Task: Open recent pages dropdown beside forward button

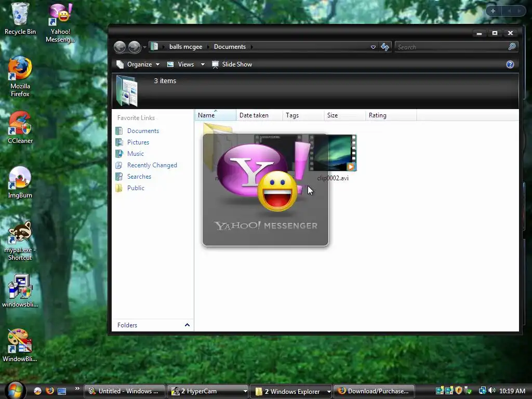Action: click(x=144, y=47)
